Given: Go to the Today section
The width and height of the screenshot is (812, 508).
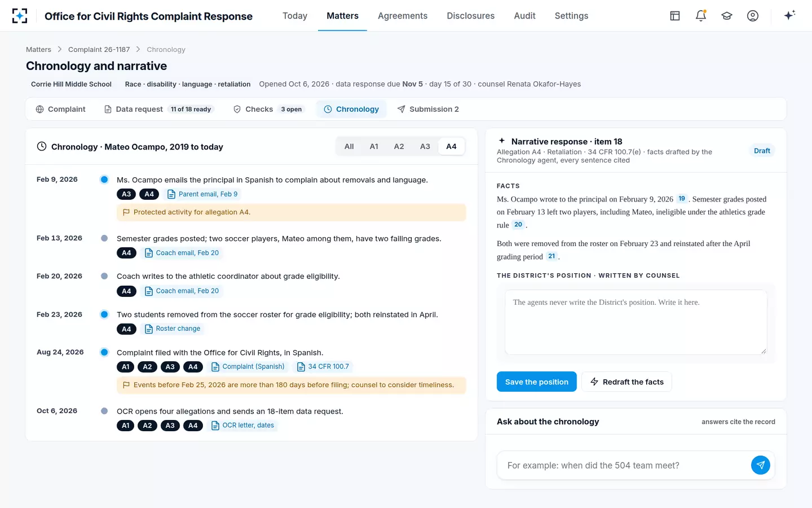Looking at the screenshot, I should point(295,16).
